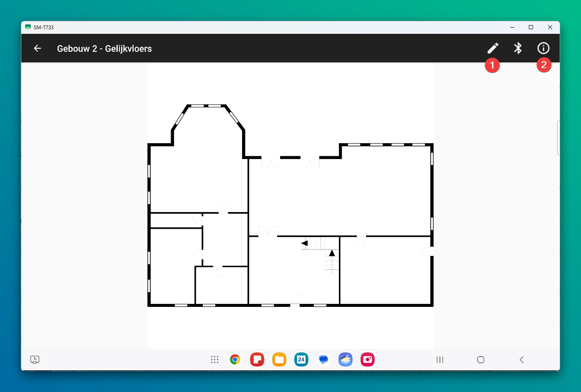Open the blue layered notes app
581x392 pixels.
(x=346, y=359)
